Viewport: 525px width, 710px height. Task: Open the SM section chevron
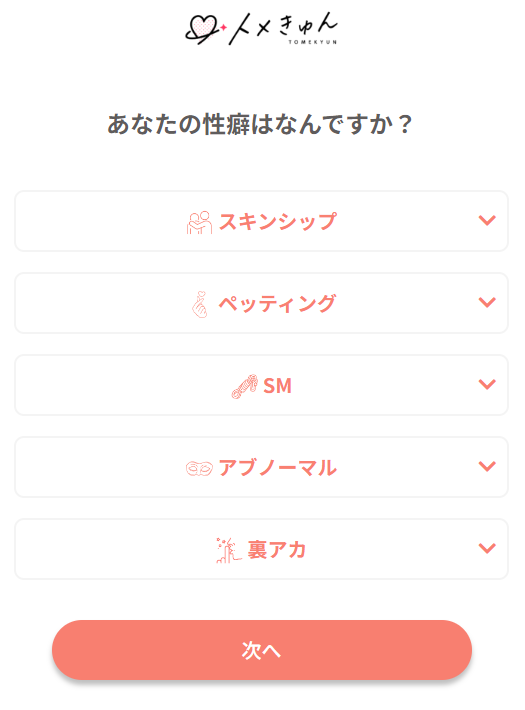click(x=487, y=384)
